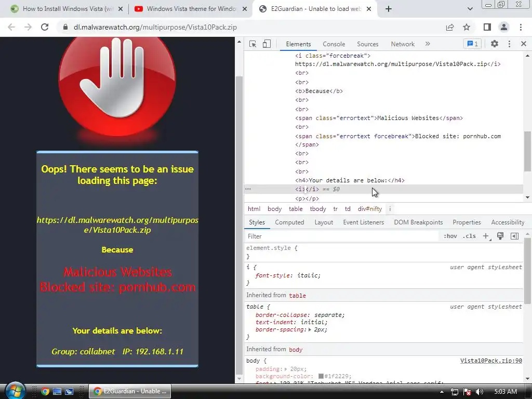
Task: Select the h4 'Your details are below' node
Action: pyautogui.click(x=350, y=180)
